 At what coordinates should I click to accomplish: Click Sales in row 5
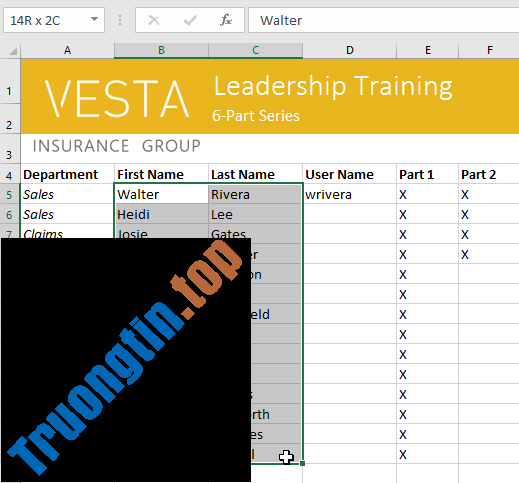point(67,194)
